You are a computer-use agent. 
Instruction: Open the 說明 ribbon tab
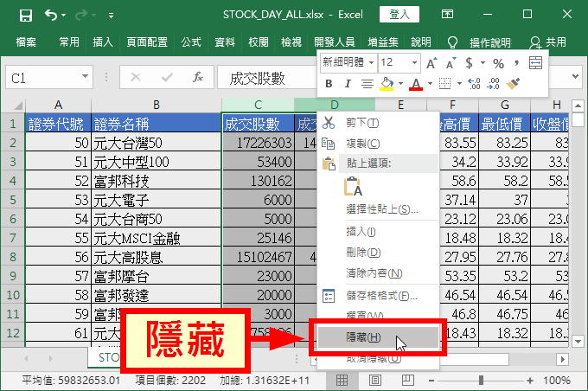pyautogui.click(x=421, y=42)
